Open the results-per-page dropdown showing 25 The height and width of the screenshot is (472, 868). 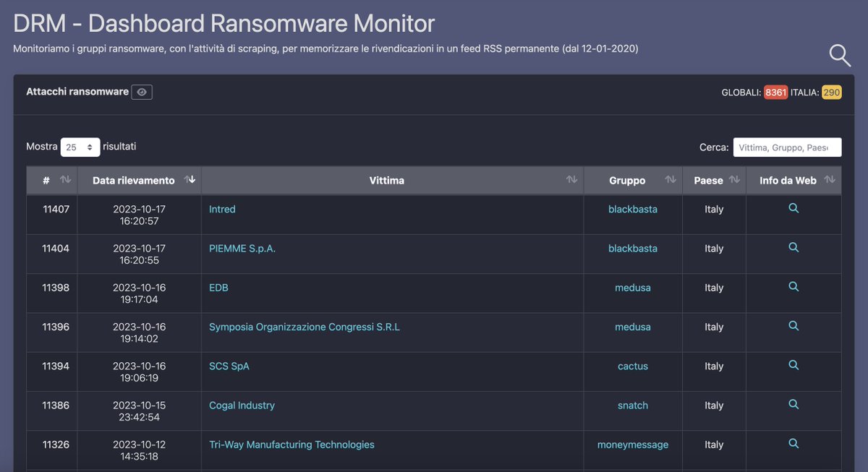[80, 147]
